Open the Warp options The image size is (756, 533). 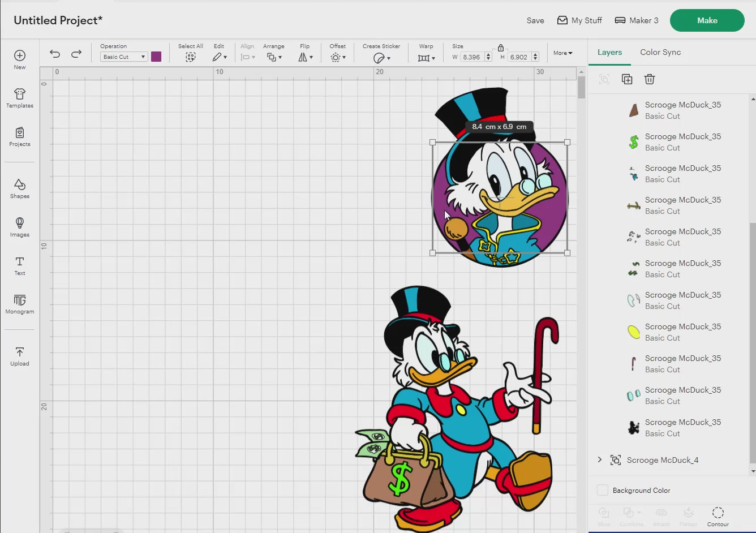pyautogui.click(x=426, y=58)
